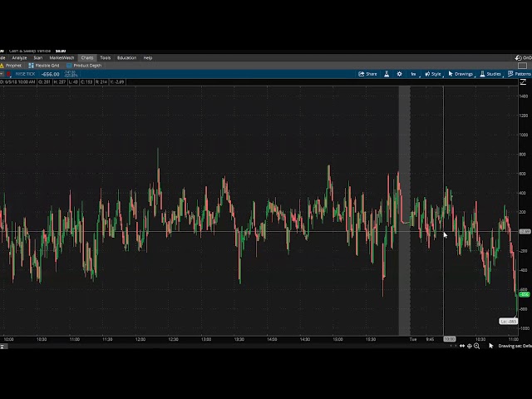Open the Analyze tab
Screen dimensions: 532x399
[19, 57]
